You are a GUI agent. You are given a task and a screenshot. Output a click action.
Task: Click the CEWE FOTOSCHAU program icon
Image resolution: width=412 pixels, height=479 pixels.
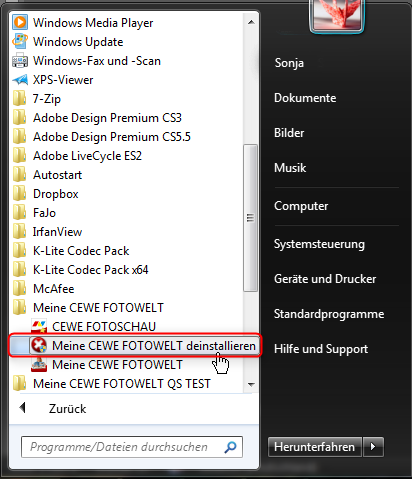pos(39,327)
